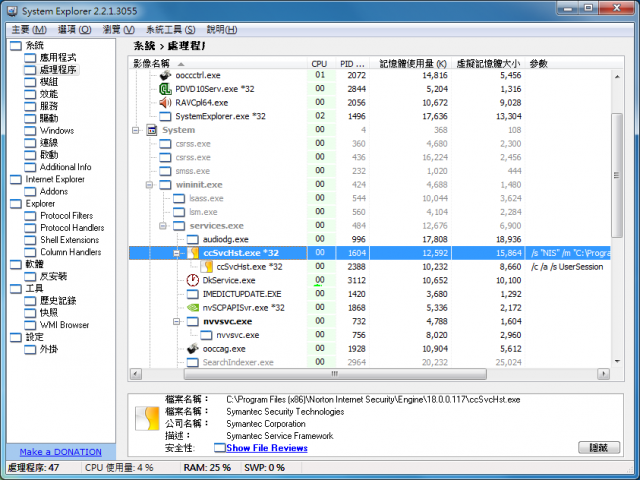Screen dimensions: 640x480
Task: Select 歷史記錄 in the sidebar
Action: (x=58, y=301)
